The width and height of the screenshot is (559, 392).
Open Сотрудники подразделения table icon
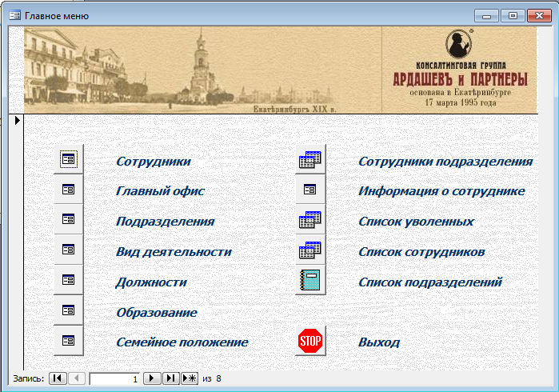coord(310,159)
